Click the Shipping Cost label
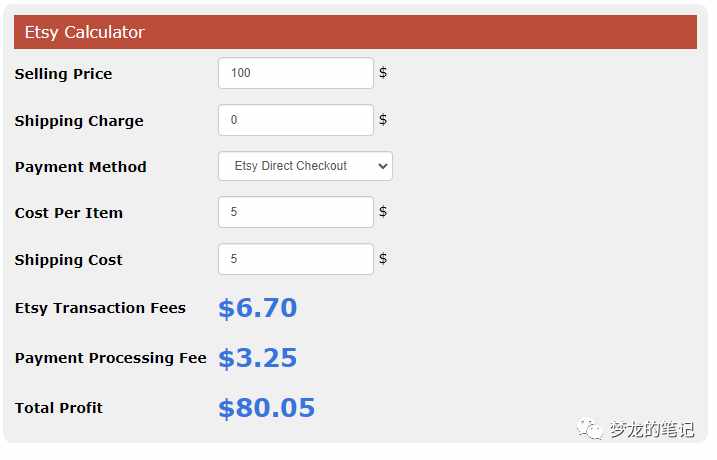This screenshot has height=460, width=717. [x=69, y=260]
